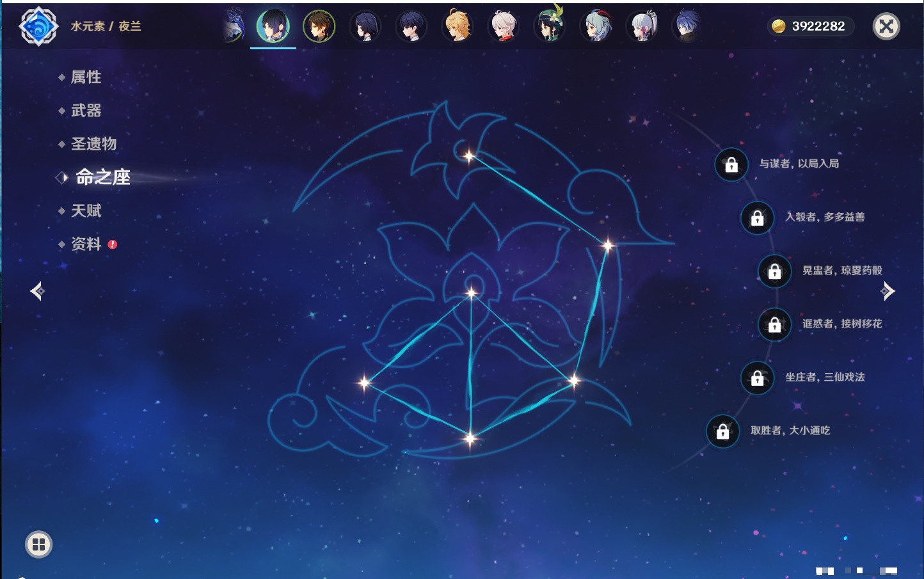Open constellation text 坐庄者, 三仙戏法
This screenshot has height=579, width=924.
coord(825,377)
